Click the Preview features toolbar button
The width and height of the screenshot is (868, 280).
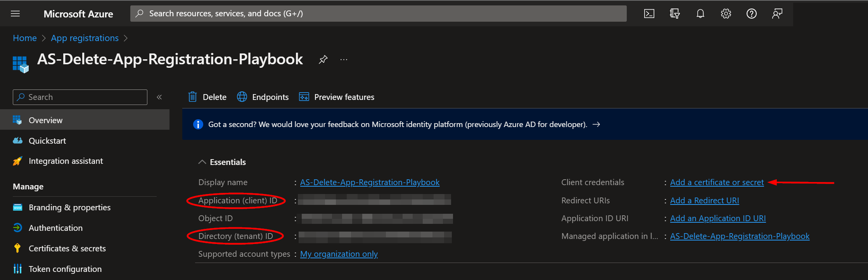[x=337, y=97]
